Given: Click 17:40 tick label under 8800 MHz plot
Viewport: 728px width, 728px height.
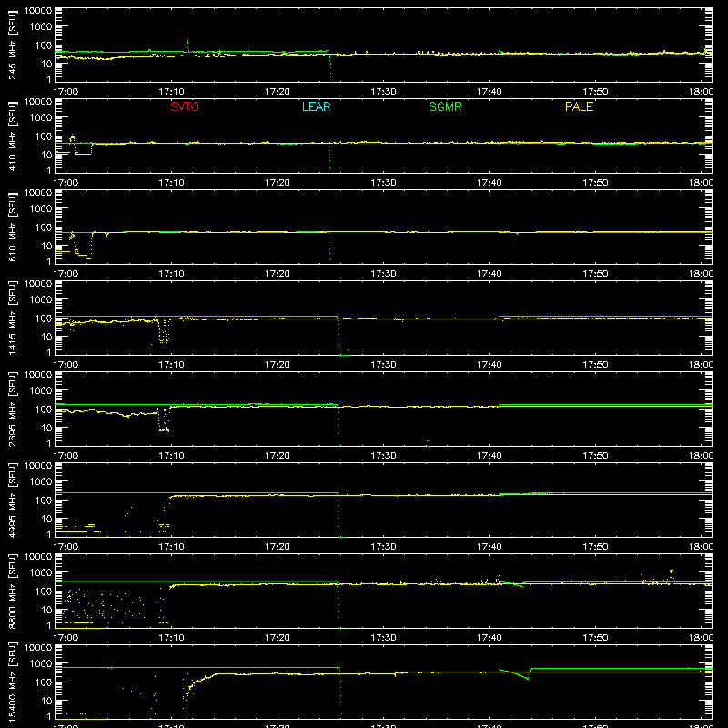Looking at the screenshot, I should coord(489,638).
